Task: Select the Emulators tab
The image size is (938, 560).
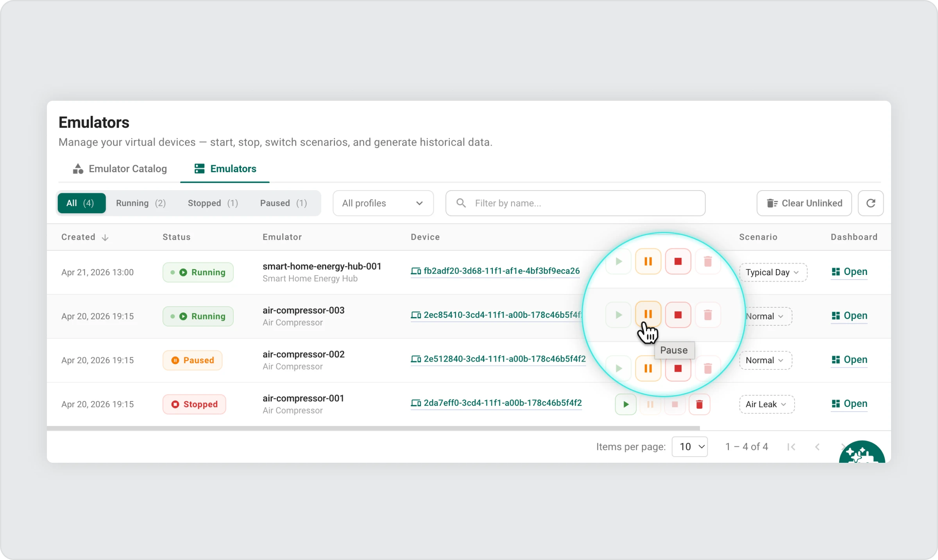Action: coord(225,169)
